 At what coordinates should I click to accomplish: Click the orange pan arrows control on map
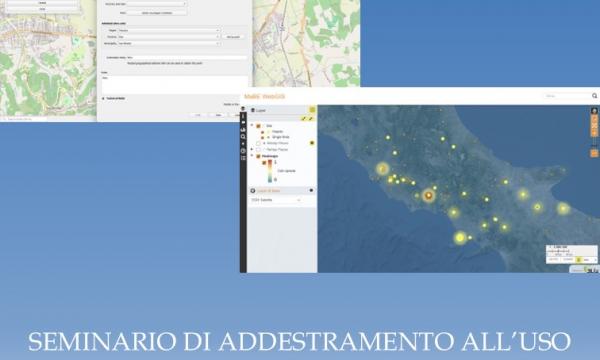tap(594, 125)
